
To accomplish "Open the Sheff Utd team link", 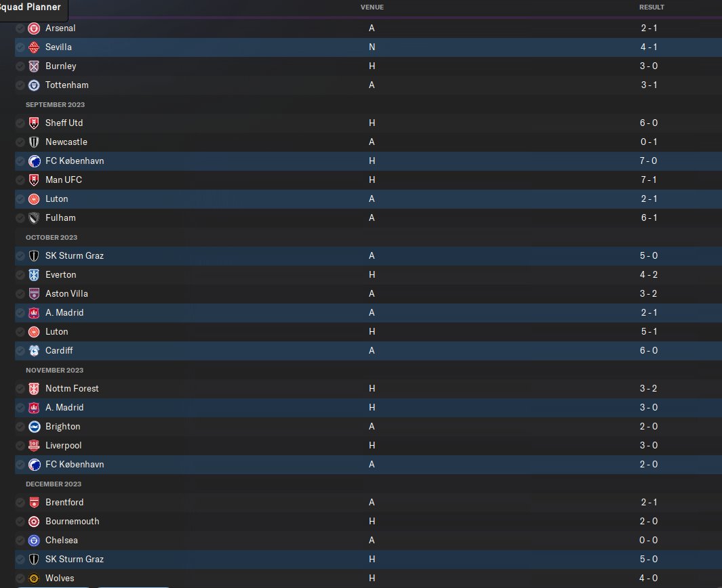I will [x=64, y=123].
